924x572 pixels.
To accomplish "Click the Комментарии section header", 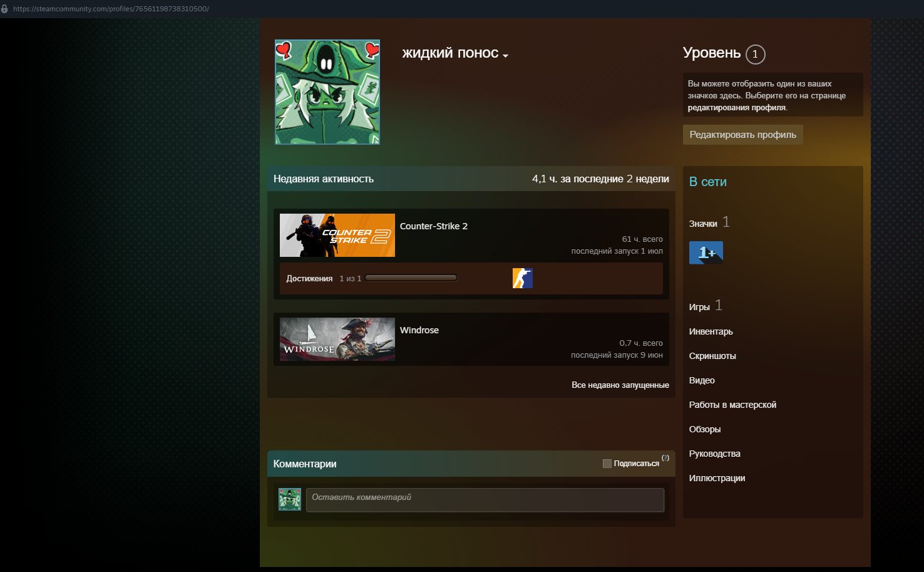I will pos(305,464).
